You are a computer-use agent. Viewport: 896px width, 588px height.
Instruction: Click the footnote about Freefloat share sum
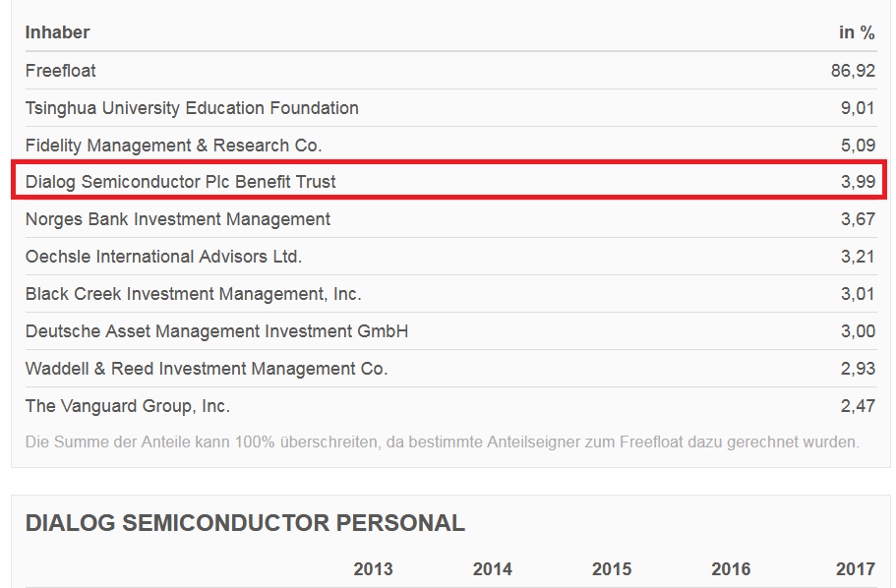point(442,442)
